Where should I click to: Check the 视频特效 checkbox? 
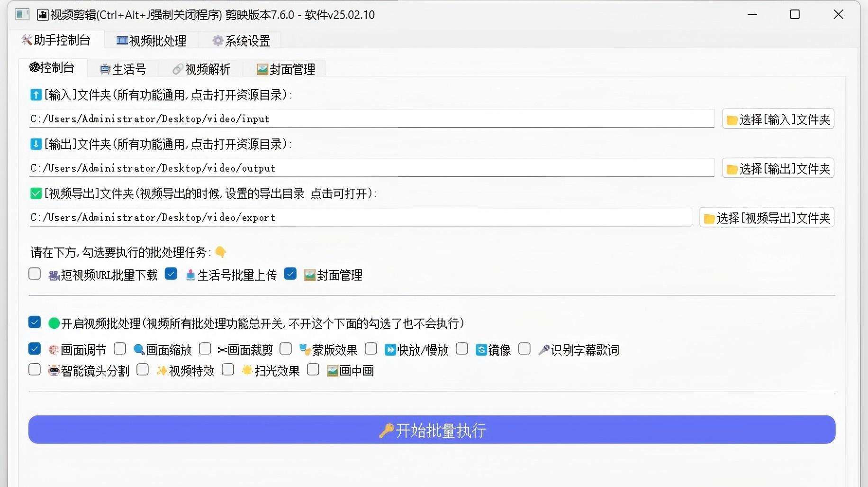(143, 369)
